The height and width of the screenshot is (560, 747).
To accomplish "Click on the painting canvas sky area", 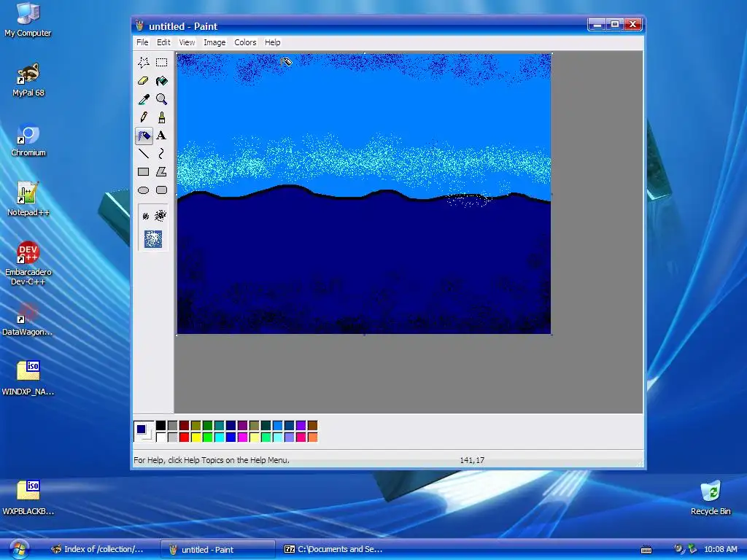I will (x=364, y=109).
